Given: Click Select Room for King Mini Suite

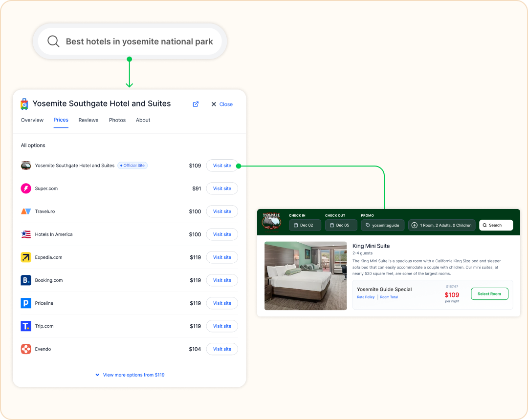Looking at the screenshot, I should pos(489,294).
